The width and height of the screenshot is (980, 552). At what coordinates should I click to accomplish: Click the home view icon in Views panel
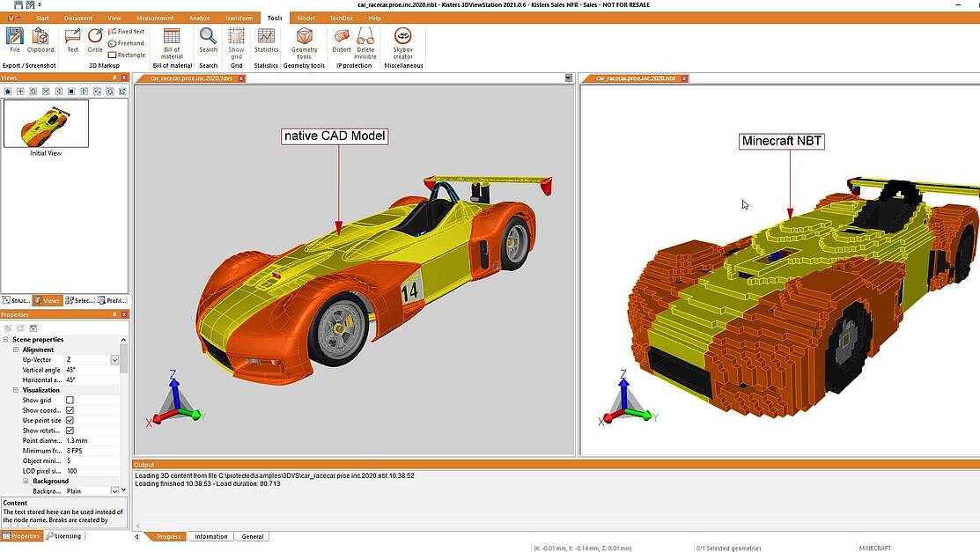click(x=8, y=92)
